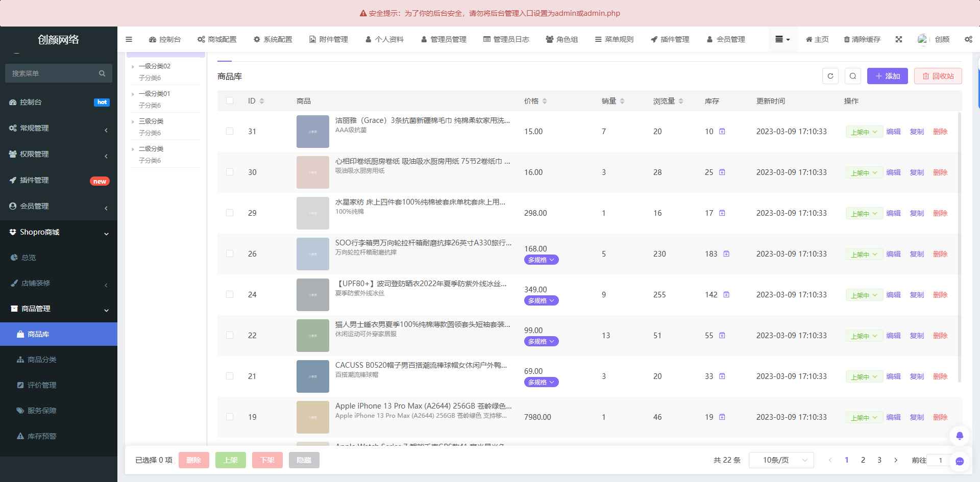Select all products via the header checkbox
The image size is (980, 482).
230,100
